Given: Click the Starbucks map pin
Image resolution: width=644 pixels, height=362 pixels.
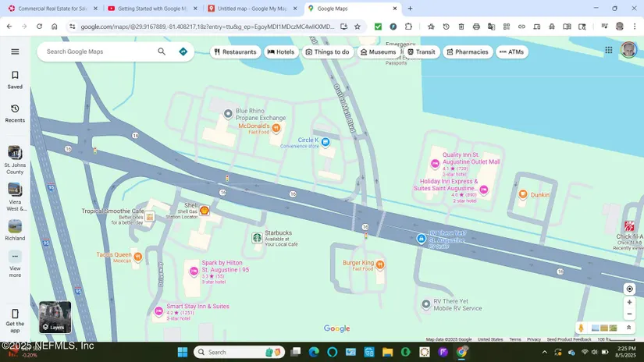Looking at the screenshot, I should pos(257,237).
